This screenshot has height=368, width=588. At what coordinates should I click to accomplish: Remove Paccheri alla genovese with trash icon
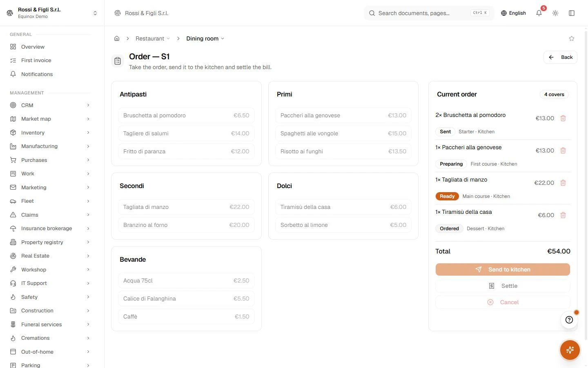coord(563,150)
